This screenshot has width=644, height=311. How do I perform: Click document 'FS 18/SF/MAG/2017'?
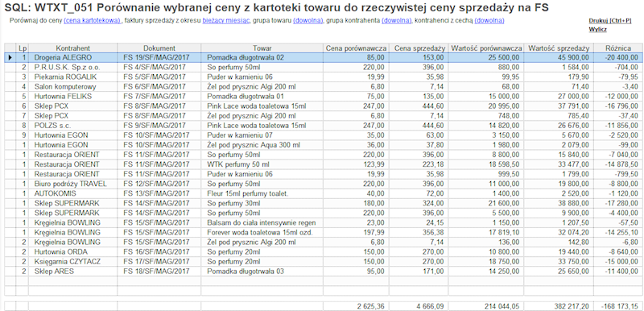pyautogui.click(x=159, y=272)
